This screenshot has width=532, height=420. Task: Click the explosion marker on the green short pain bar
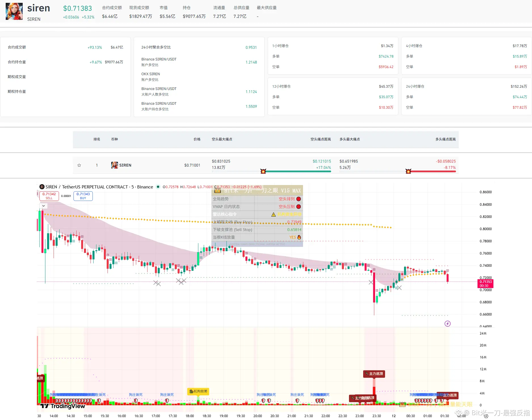(x=263, y=171)
